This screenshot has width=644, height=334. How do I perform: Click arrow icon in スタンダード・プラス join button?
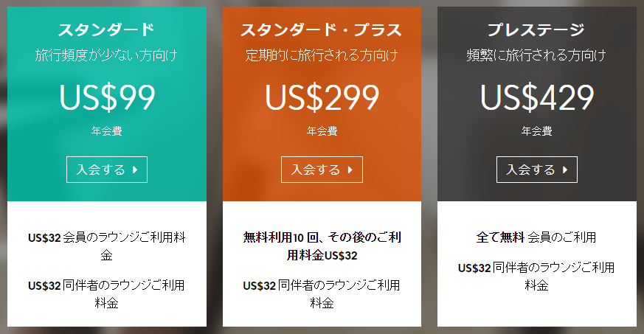[x=350, y=170]
